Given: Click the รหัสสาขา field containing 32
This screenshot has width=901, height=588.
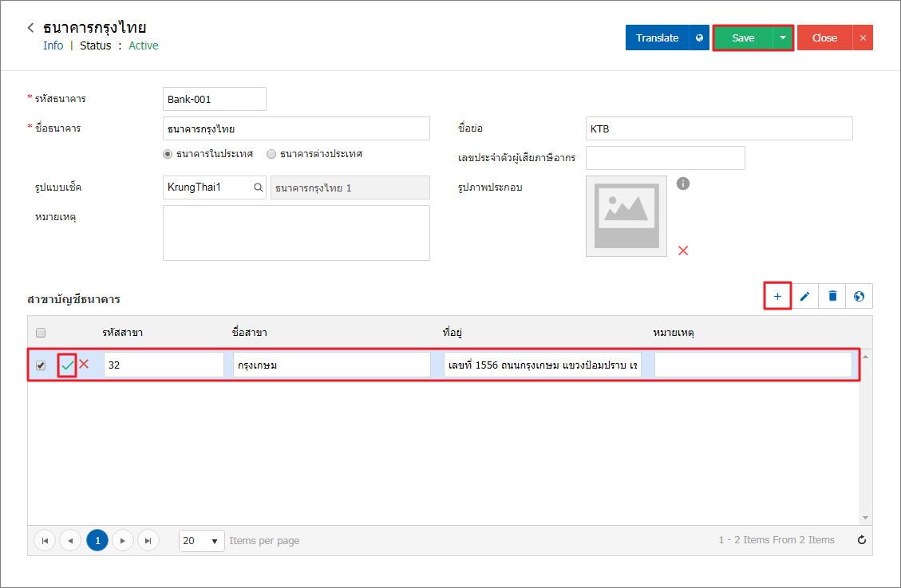Looking at the screenshot, I should [x=164, y=365].
